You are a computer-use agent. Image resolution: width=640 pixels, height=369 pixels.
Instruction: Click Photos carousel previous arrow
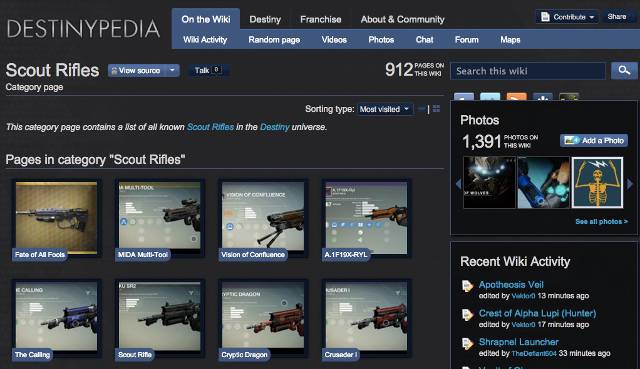coord(458,184)
